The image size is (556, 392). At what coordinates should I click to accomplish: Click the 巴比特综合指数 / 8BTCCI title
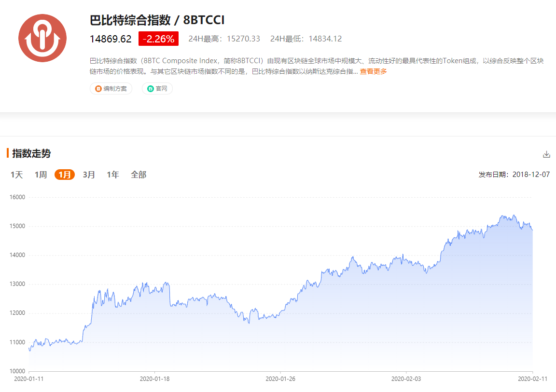coord(157,20)
